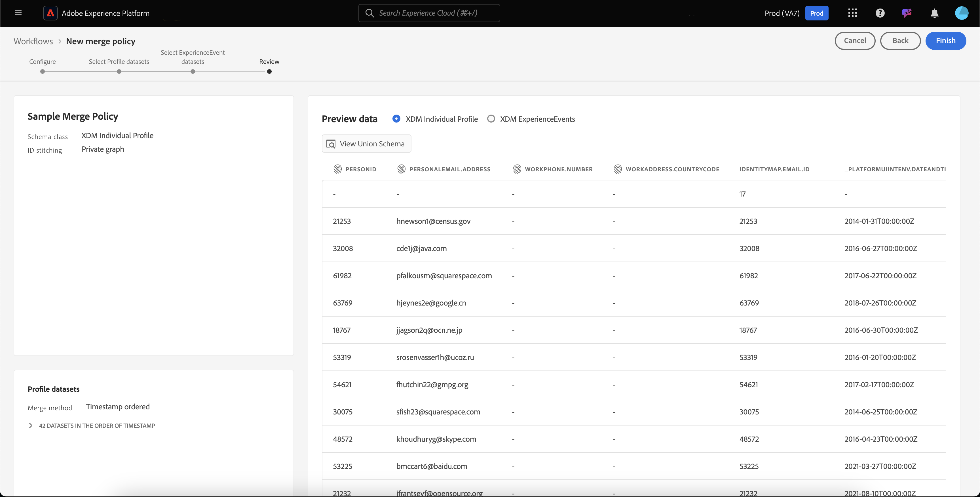This screenshot has width=980, height=497.
Task: Select XDM Individual Profile radio button
Action: click(x=396, y=119)
